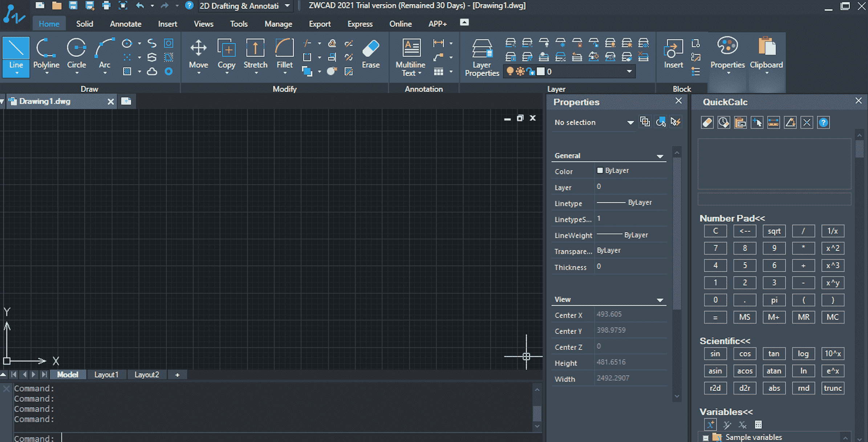Toggle layer freeze sun icon
Image resolution: width=868 pixels, height=442 pixels.
coord(520,72)
